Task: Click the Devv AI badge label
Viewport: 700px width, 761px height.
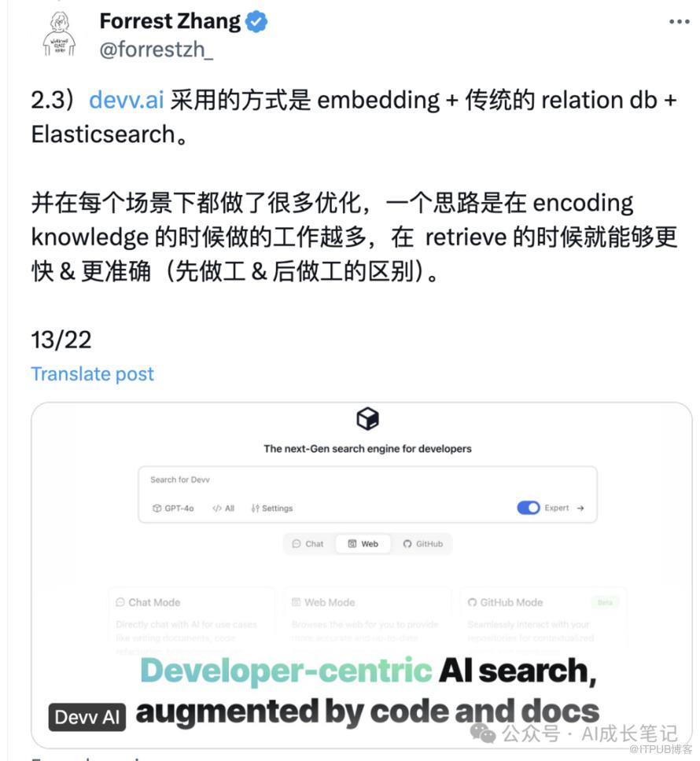Action: 87,717
